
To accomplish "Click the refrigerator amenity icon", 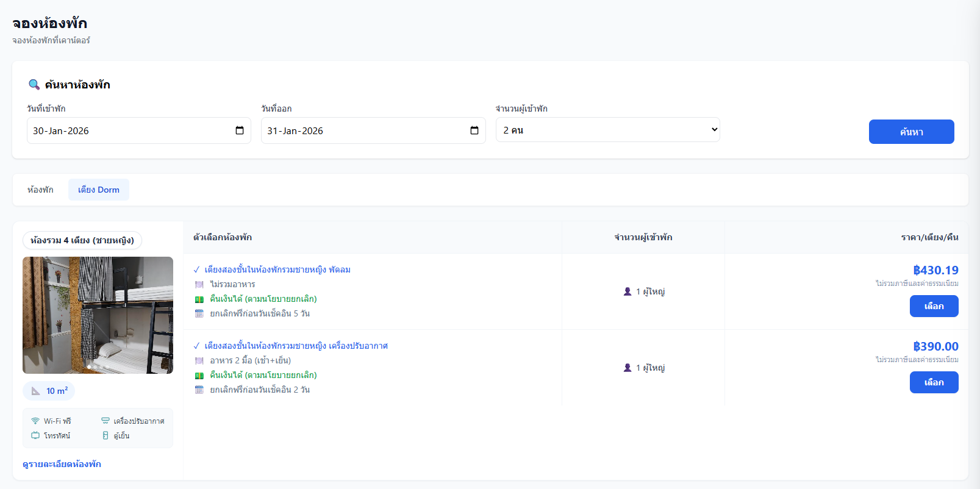I will pyautogui.click(x=106, y=435).
